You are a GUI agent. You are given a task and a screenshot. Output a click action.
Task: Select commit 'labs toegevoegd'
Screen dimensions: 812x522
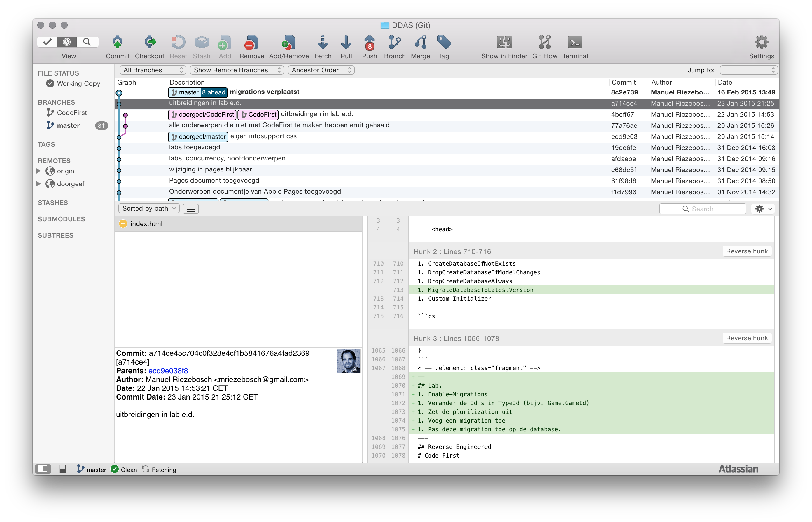coord(447,148)
